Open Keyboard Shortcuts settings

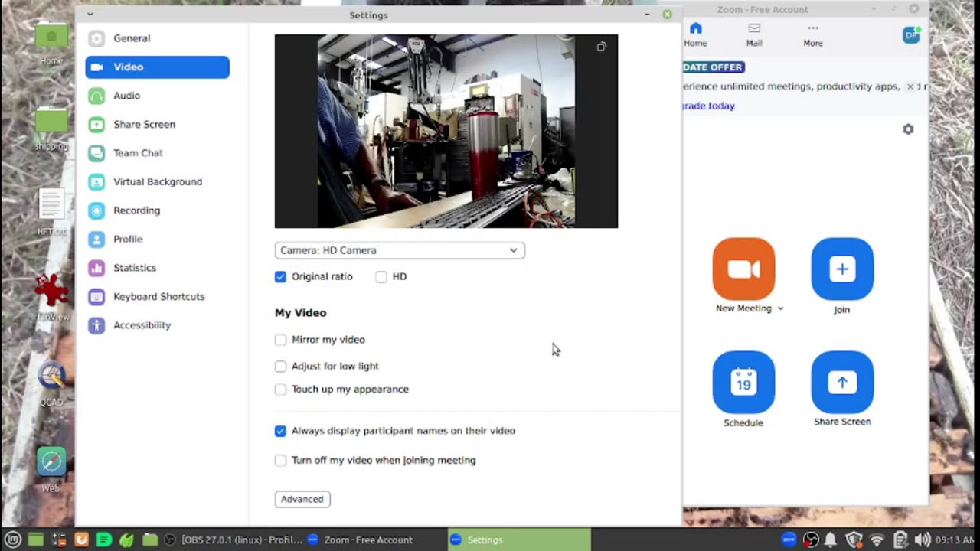pyautogui.click(x=157, y=296)
